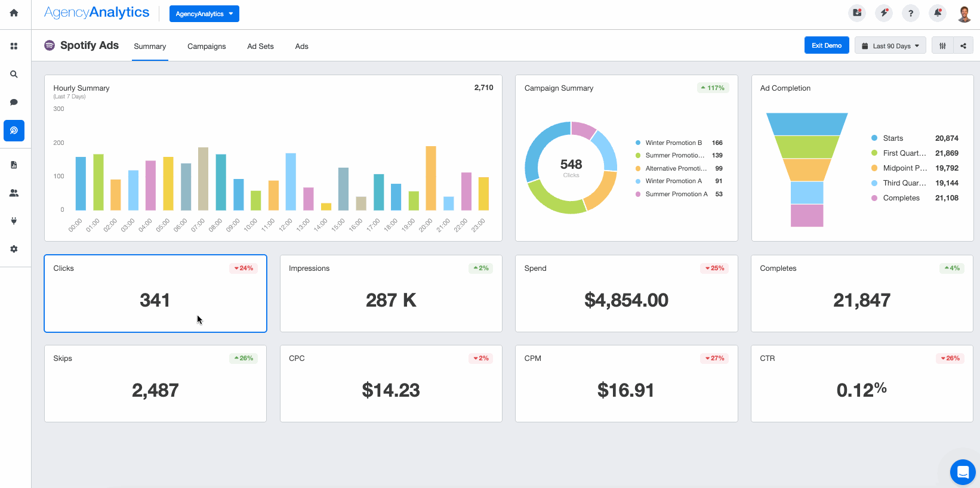Switch to the Ad Sets tab
This screenshot has width=980, height=488.
[260, 47]
